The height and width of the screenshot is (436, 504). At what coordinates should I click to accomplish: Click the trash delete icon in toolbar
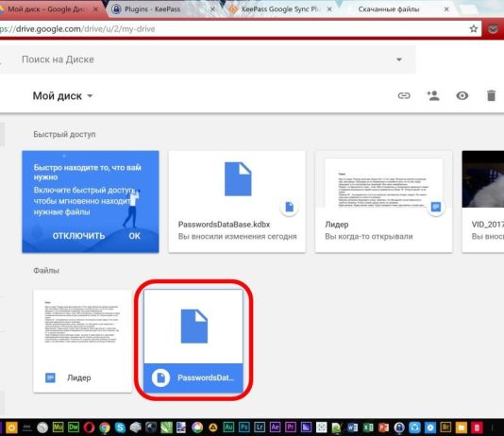pyautogui.click(x=491, y=95)
